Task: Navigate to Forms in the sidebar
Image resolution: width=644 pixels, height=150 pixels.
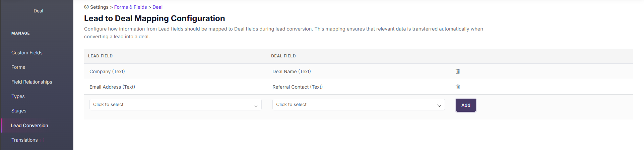Action: point(18,67)
